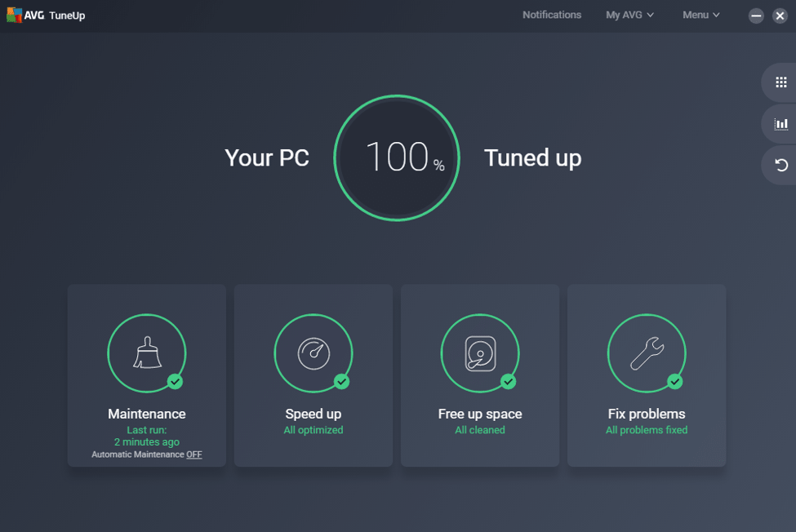Expand the chevron next to Menu
The height and width of the screenshot is (532, 796).
point(718,15)
